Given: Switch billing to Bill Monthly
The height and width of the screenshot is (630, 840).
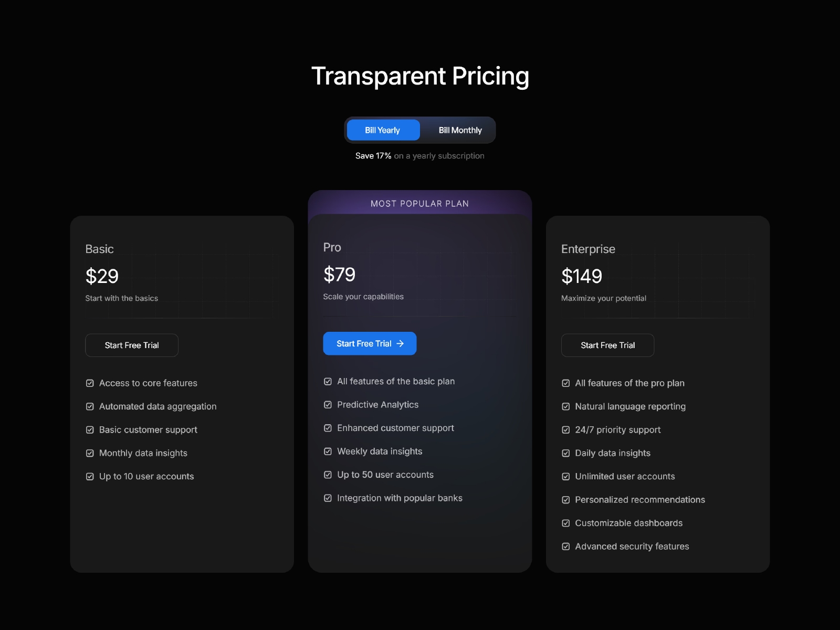Looking at the screenshot, I should (x=460, y=130).
